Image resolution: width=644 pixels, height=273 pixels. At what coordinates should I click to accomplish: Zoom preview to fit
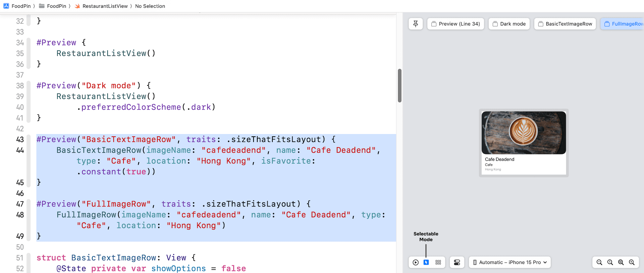[621, 262]
